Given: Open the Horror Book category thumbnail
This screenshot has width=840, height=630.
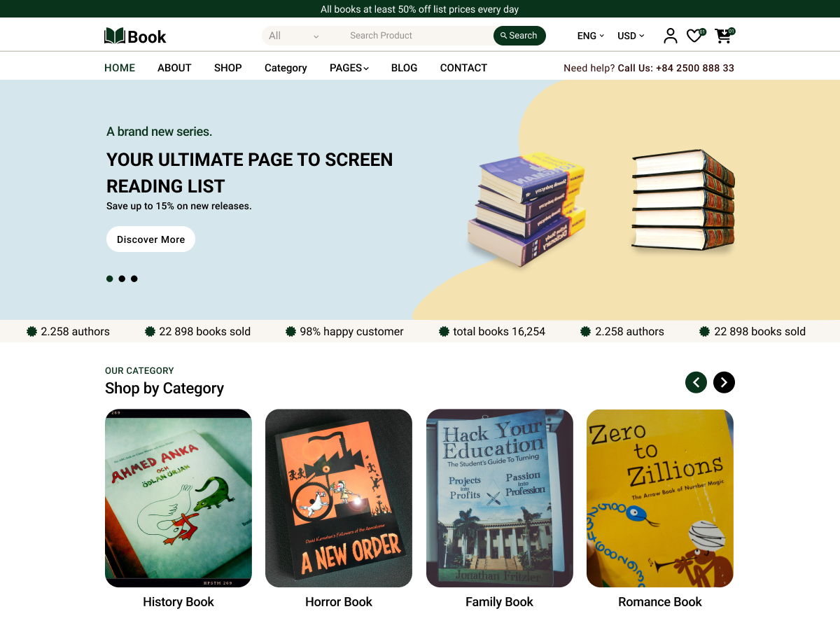Looking at the screenshot, I should 338,498.
